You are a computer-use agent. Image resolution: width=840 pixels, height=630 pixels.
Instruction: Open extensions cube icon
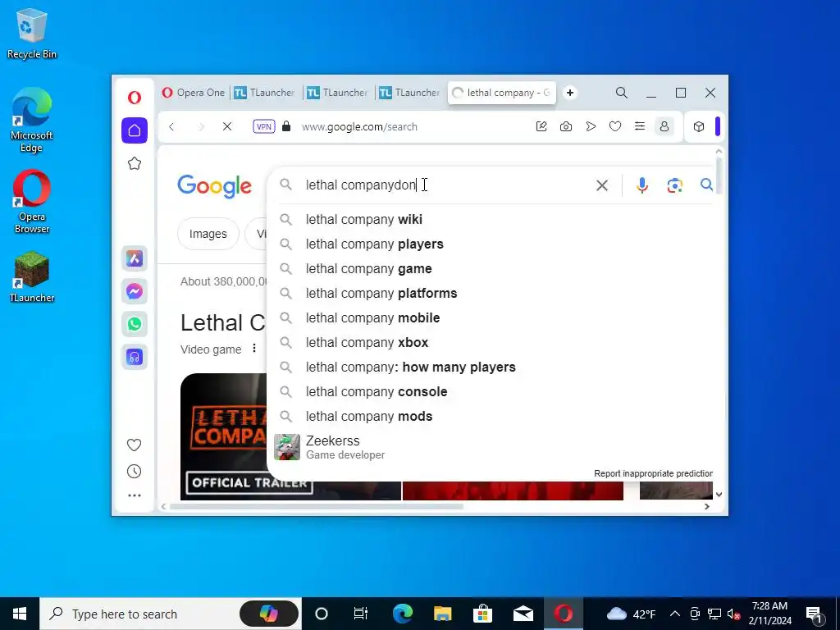pos(699,126)
